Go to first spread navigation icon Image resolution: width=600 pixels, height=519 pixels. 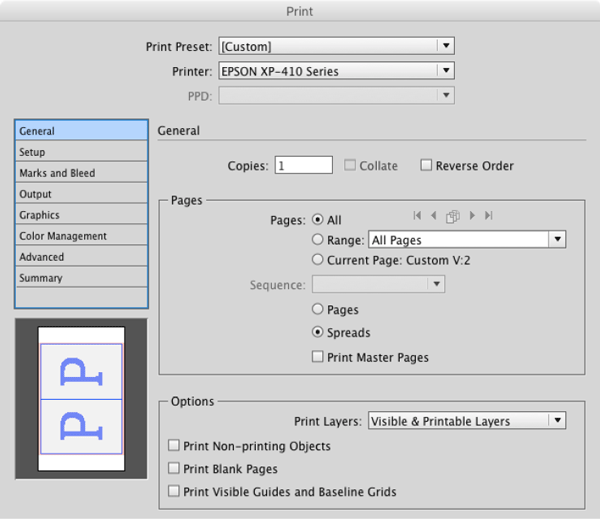(x=417, y=215)
